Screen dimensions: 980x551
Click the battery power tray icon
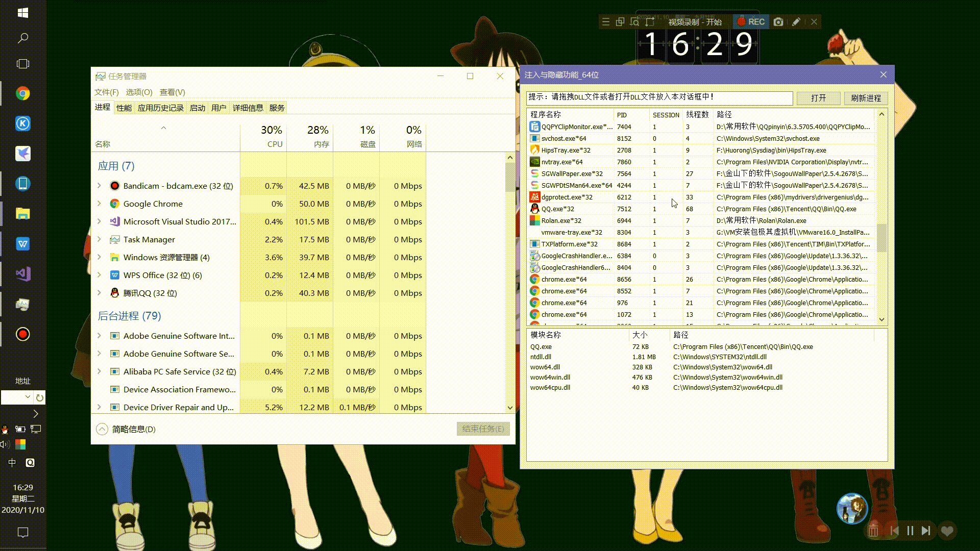(20, 429)
